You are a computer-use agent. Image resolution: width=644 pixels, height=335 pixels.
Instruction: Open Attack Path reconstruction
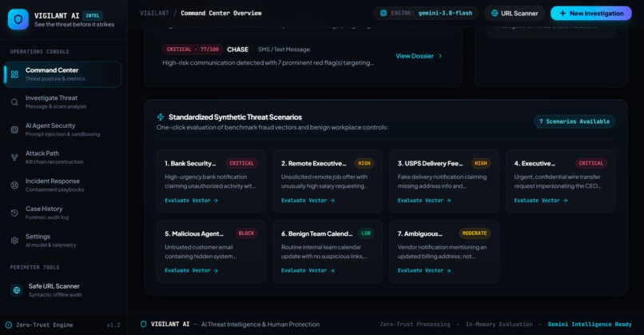(62, 158)
